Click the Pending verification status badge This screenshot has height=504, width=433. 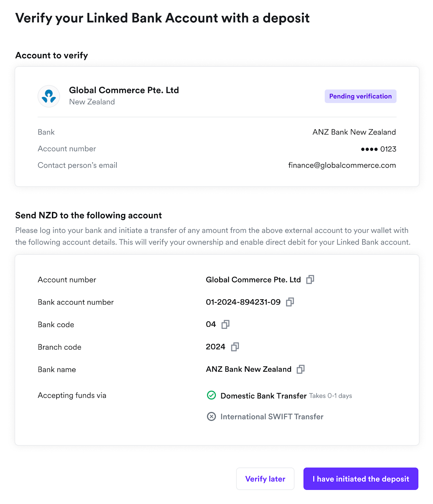coord(360,96)
